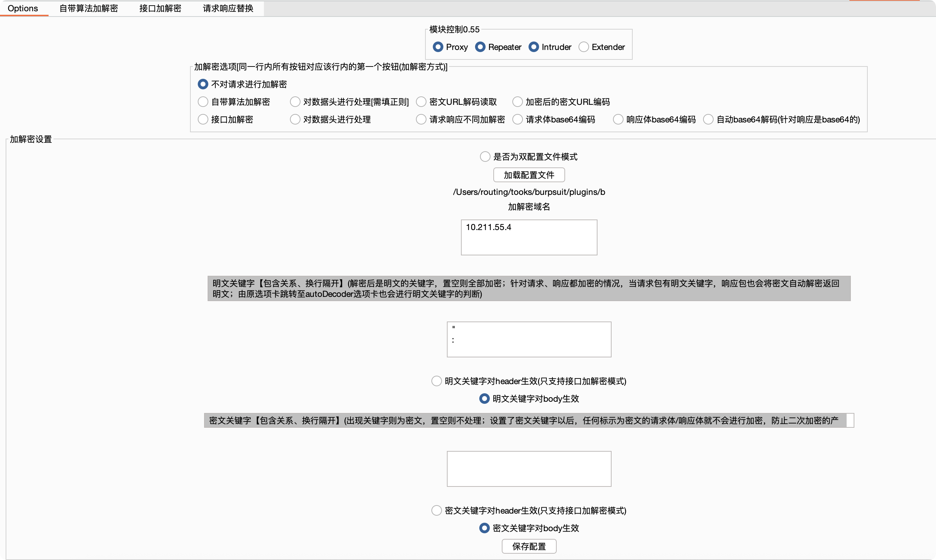This screenshot has height=560, width=936.
Task: Enable 请求体base64编码 option
Action: (x=518, y=119)
